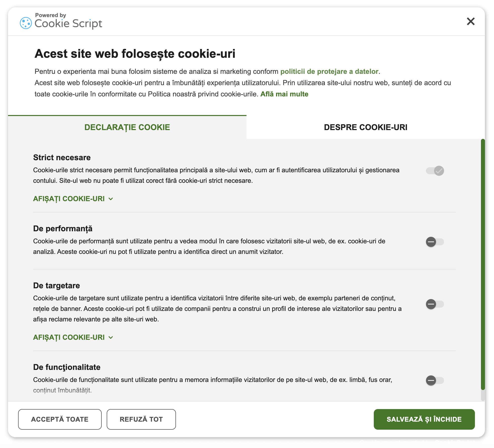Click Salvează și închide button
The image size is (494, 448).
pyautogui.click(x=424, y=419)
